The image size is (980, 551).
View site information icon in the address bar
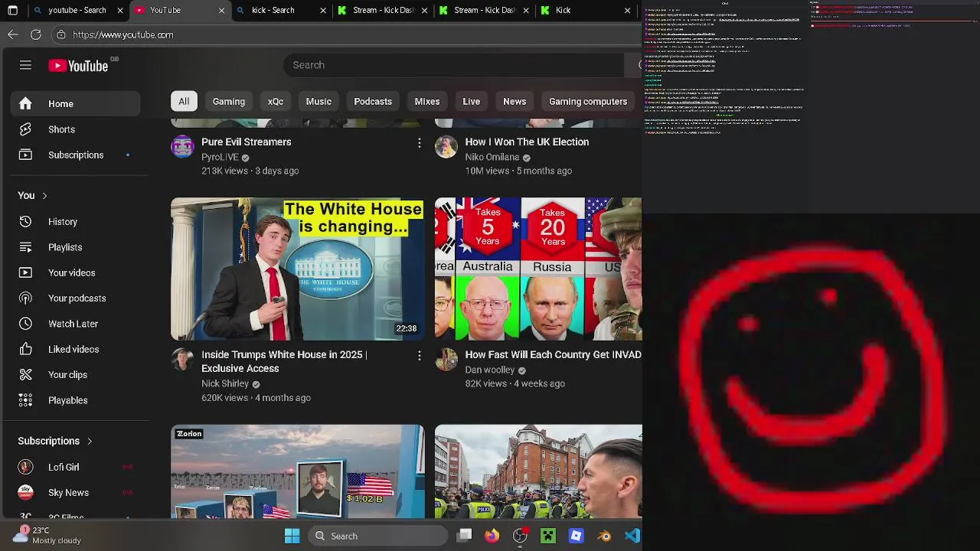pyautogui.click(x=61, y=34)
